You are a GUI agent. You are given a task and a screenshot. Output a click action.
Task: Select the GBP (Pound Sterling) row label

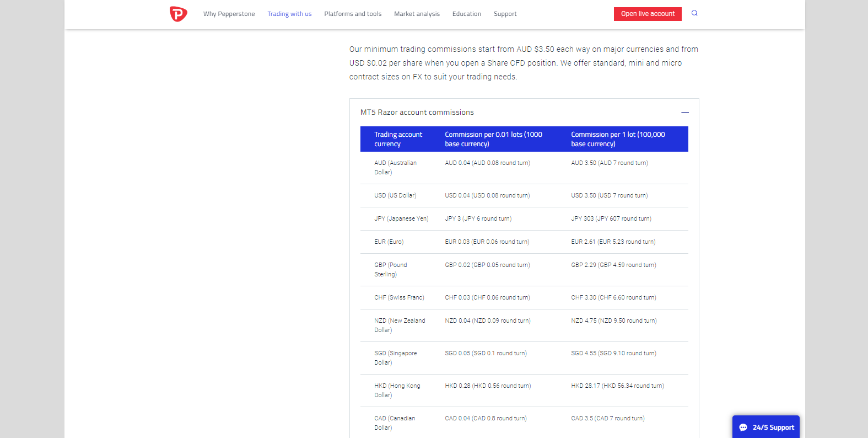[391, 270]
